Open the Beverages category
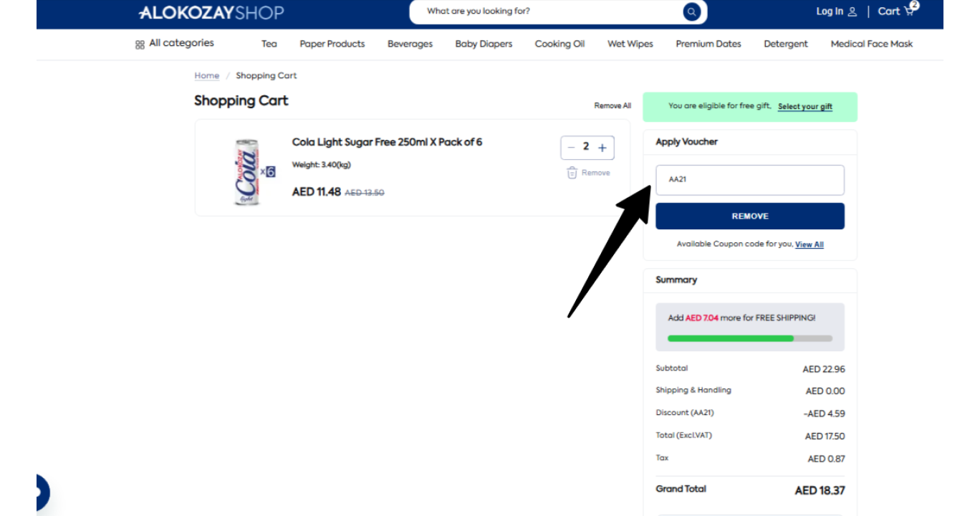This screenshot has height=516, width=980. click(x=410, y=44)
